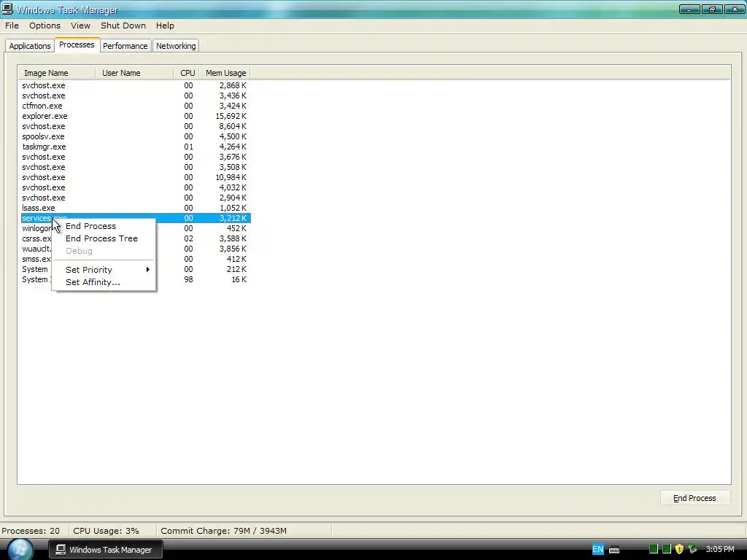747x560 pixels.
Task: Open the Options menu
Action: point(44,26)
